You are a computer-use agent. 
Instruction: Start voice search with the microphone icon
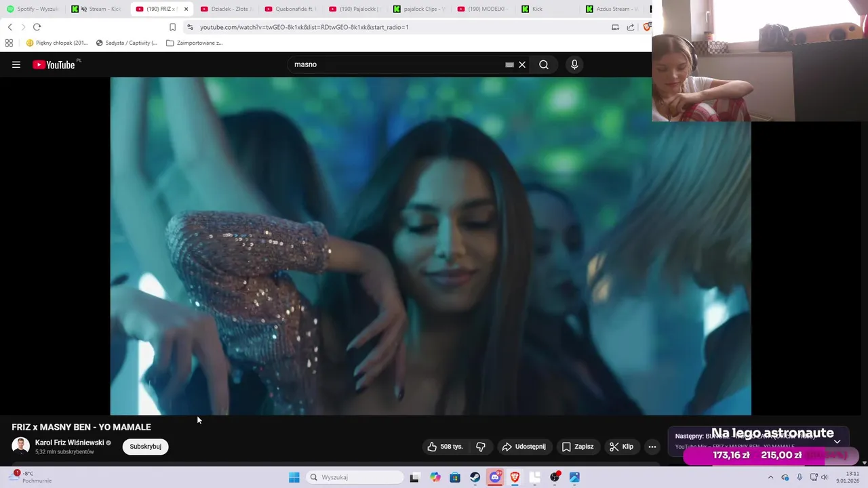click(574, 64)
